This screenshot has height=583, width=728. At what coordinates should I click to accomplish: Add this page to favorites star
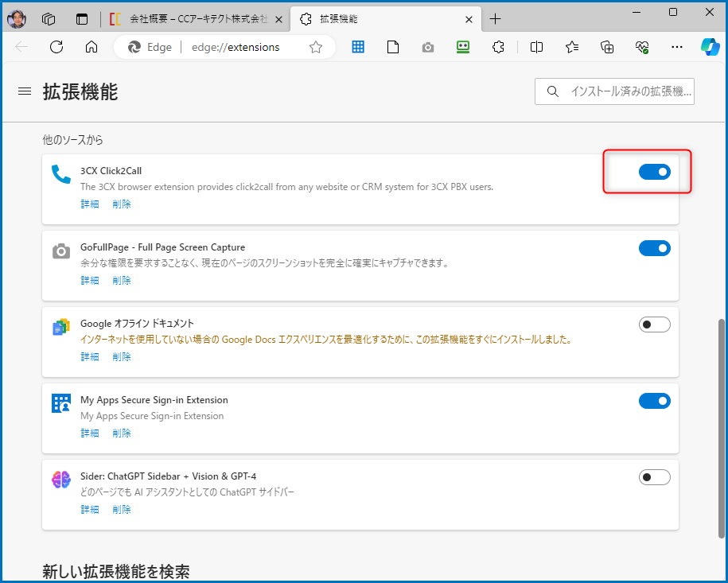(x=316, y=47)
